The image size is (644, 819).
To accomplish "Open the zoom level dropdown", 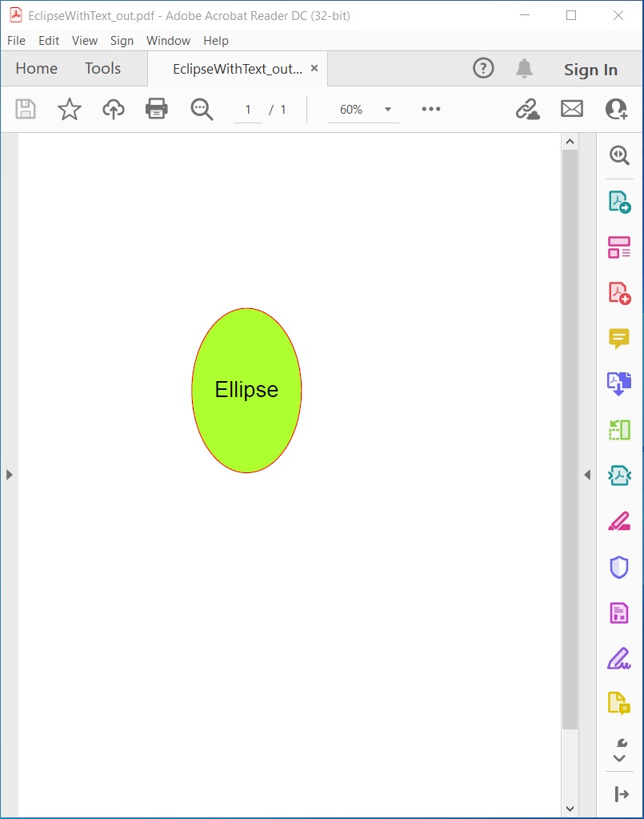I will [x=388, y=110].
